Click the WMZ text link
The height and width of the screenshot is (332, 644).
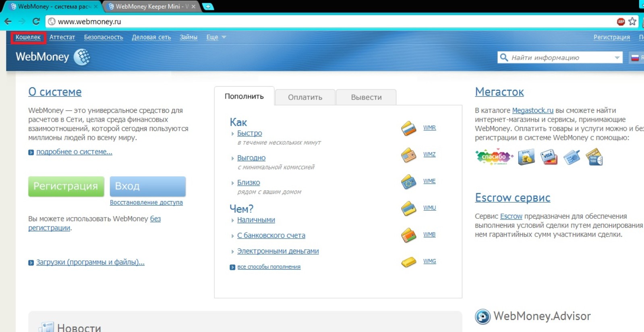pyautogui.click(x=429, y=154)
